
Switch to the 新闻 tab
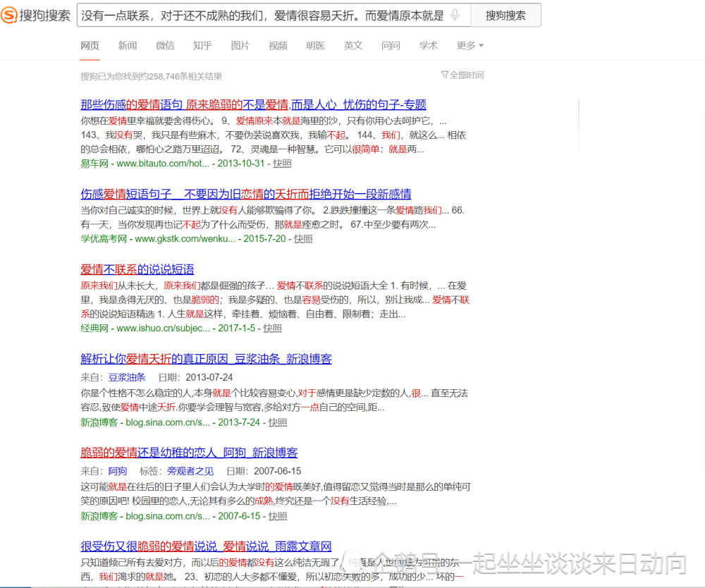pyautogui.click(x=128, y=45)
